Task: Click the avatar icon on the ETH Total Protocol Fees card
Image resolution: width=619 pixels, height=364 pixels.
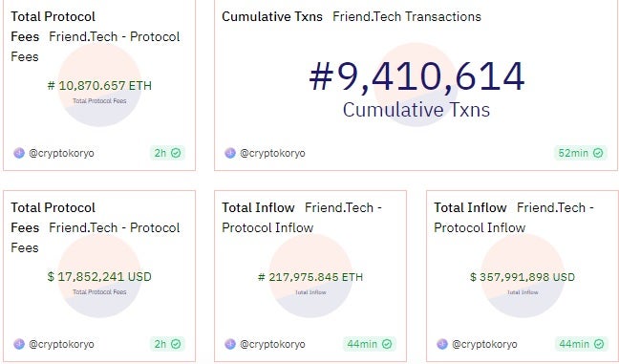Action: [19, 153]
